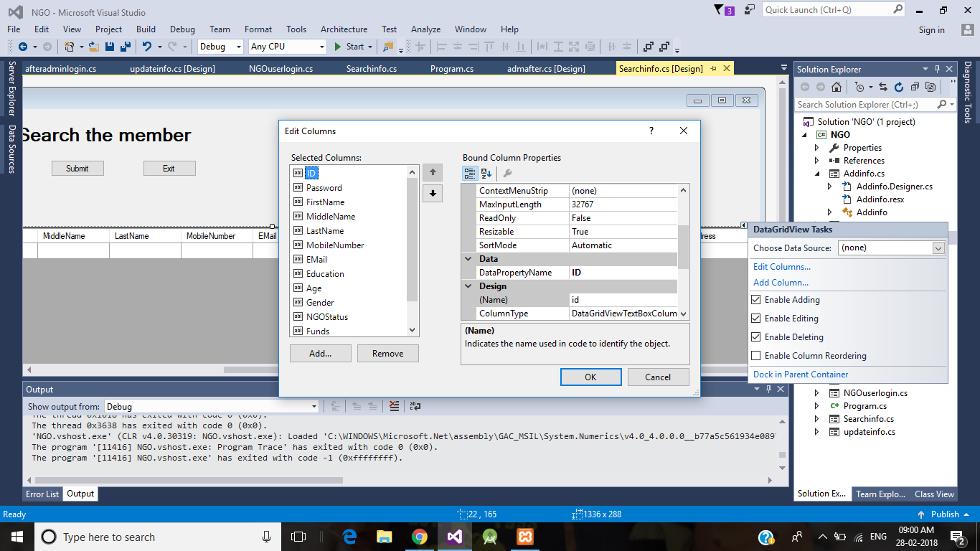Click the Save All toolbar icon
Screen dimensions: 980x551
click(126, 47)
